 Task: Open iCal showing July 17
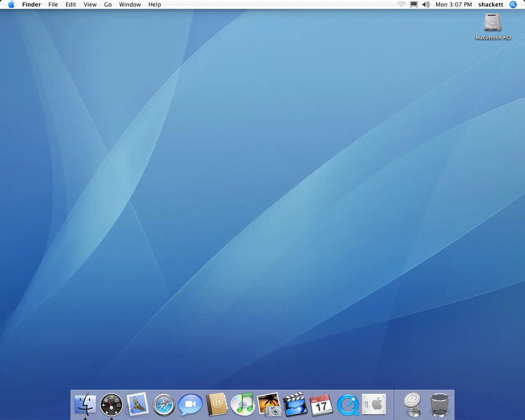click(322, 404)
